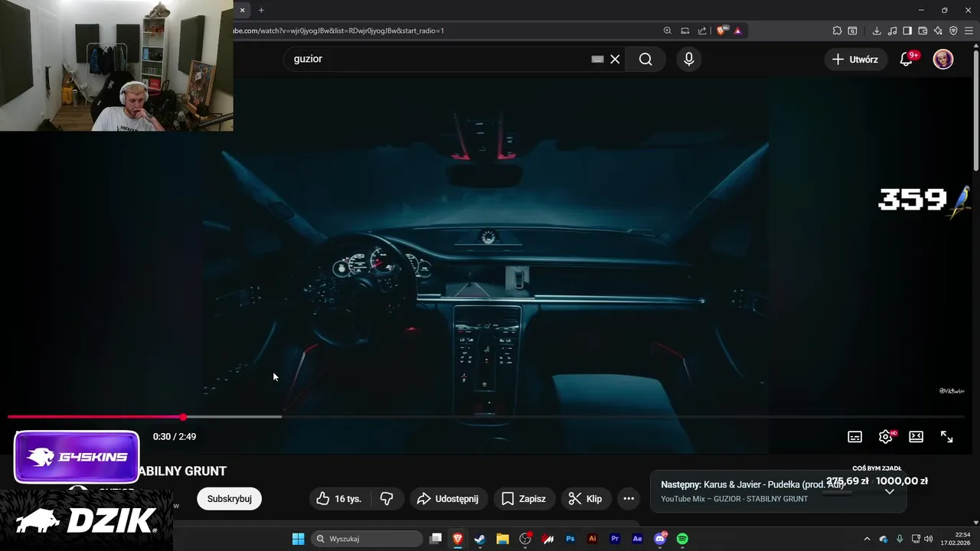Click the YouTube search magnifier button
The image size is (980, 551).
645,59
